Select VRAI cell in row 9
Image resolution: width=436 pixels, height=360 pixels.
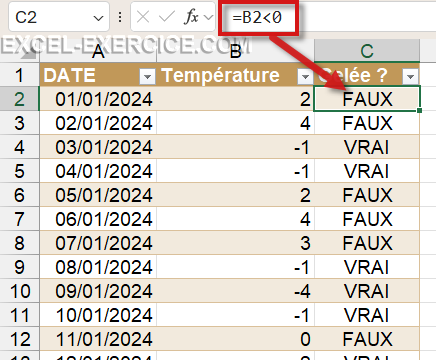point(367,267)
